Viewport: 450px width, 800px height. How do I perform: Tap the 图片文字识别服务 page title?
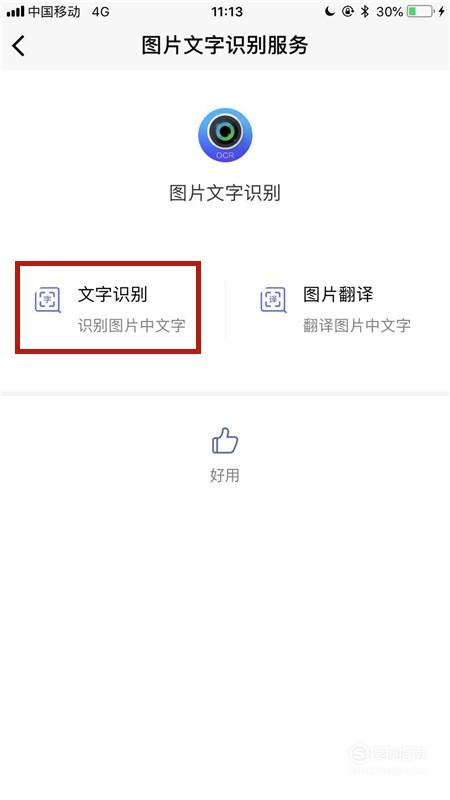pos(224,45)
